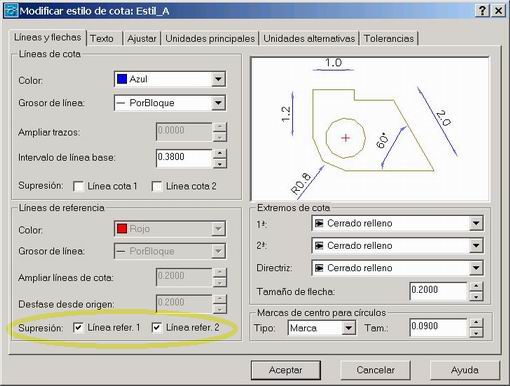Open dimension line Color dropdown (Azul)
This screenshot has width=510, height=386.
pyautogui.click(x=170, y=79)
